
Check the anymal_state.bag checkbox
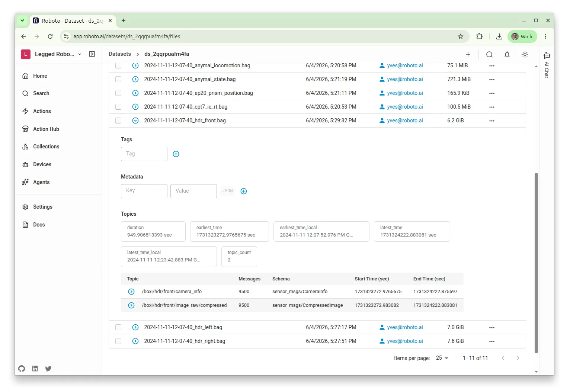tap(118, 79)
